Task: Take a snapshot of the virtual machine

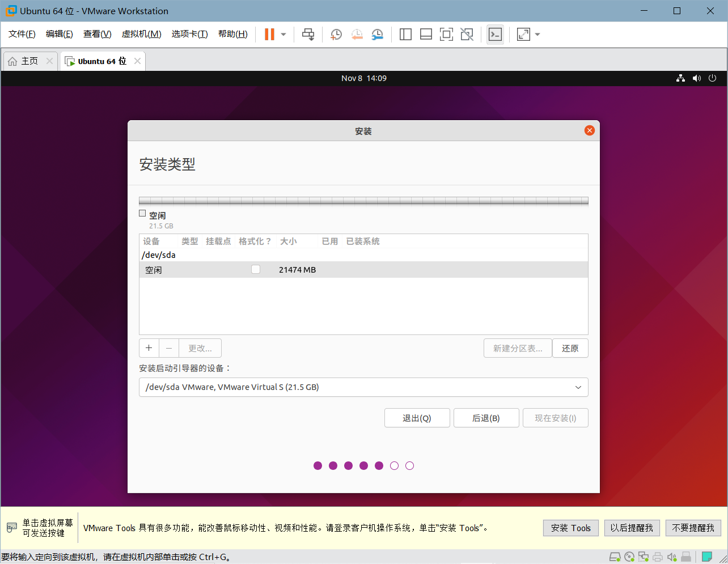Action: [x=336, y=35]
